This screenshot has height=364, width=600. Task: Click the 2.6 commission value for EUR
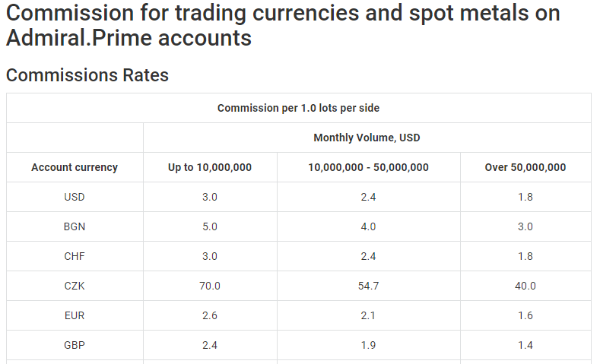[210, 315]
